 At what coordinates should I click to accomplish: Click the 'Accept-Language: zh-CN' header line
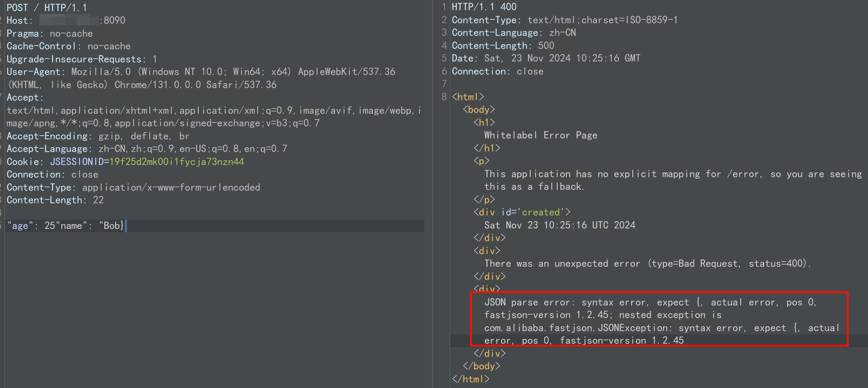pyautogui.click(x=147, y=149)
